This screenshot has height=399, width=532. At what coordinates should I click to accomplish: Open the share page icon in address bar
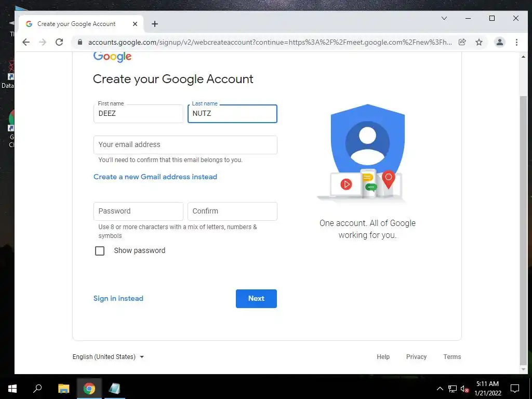click(x=462, y=42)
